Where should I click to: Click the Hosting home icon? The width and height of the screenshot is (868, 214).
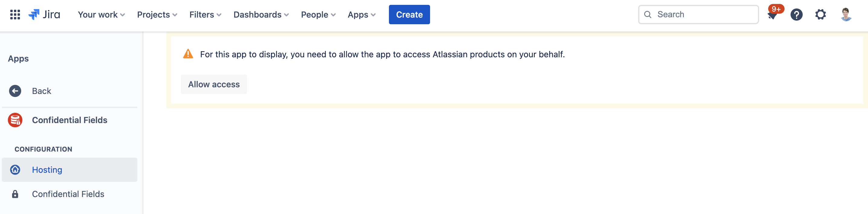(x=15, y=169)
